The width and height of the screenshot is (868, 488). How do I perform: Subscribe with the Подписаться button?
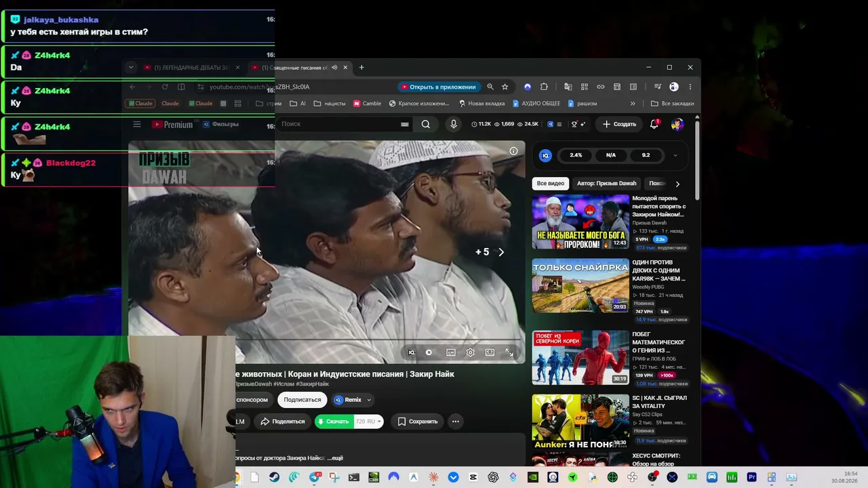(x=302, y=400)
